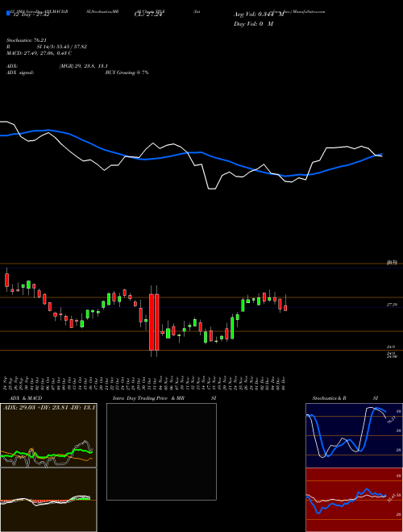403x532 pixels.
Task: Click the empty intraday trading price chart box
Action: pyautogui.click(x=161, y=451)
